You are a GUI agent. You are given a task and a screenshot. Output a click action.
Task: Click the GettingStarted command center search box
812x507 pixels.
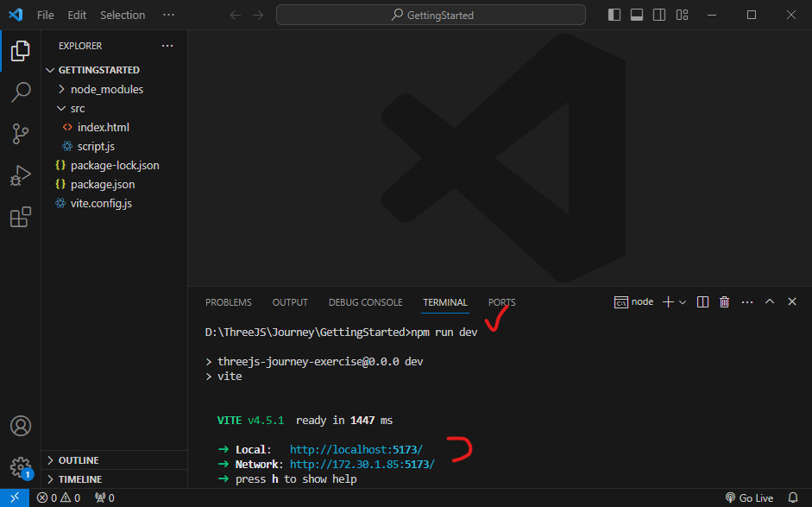[x=431, y=15]
